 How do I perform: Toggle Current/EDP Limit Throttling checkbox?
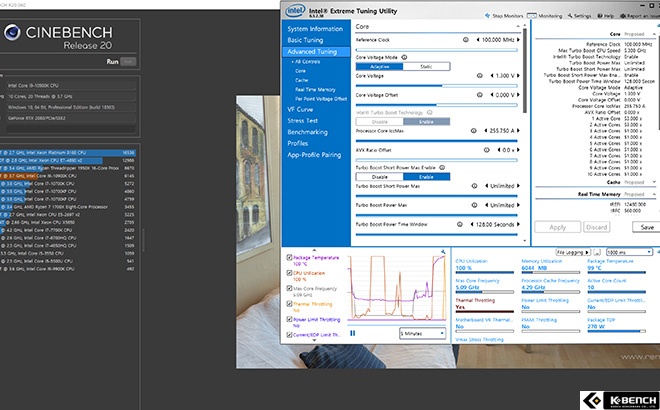pyautogui.click(x=289, y=335)
